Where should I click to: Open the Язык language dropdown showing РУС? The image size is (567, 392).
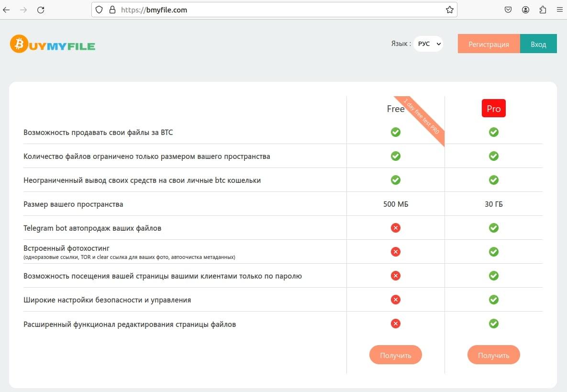(428, 44)
